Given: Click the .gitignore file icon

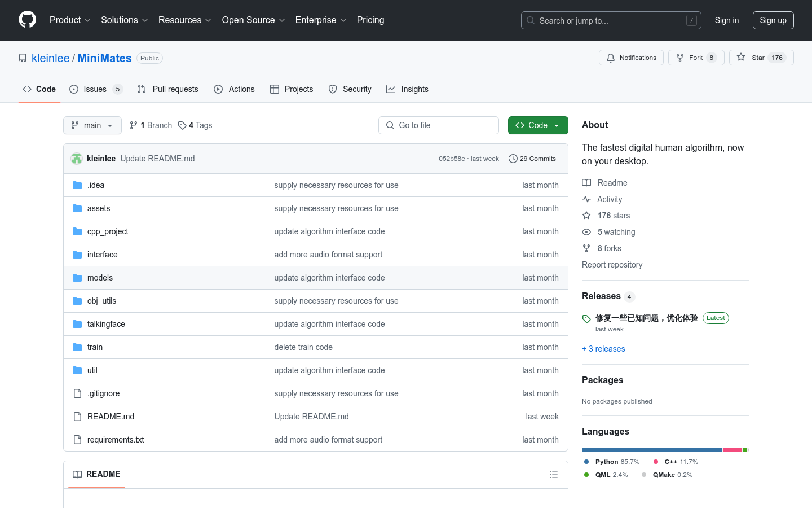Looking at the screenshot, I should tap(77, 393).
